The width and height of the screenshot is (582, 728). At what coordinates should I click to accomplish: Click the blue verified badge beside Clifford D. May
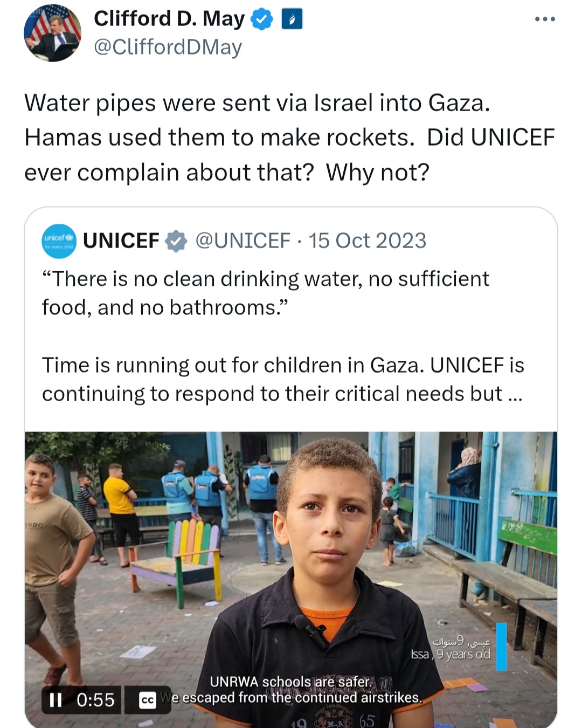[262, 19]
